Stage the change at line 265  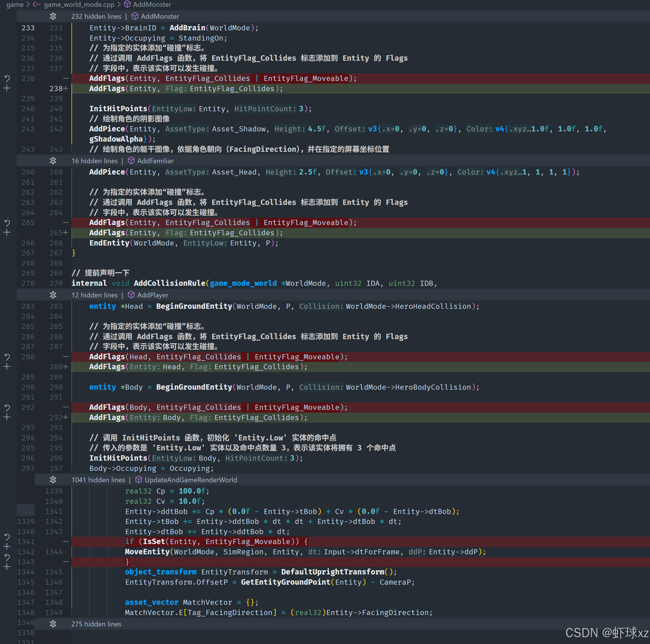pos(7,233)
